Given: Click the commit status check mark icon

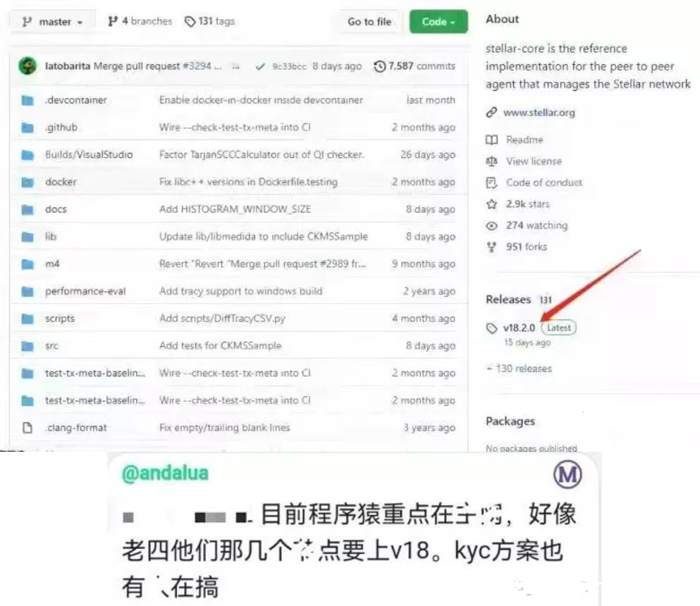Looking at the screenshot, I should (260, 66).
